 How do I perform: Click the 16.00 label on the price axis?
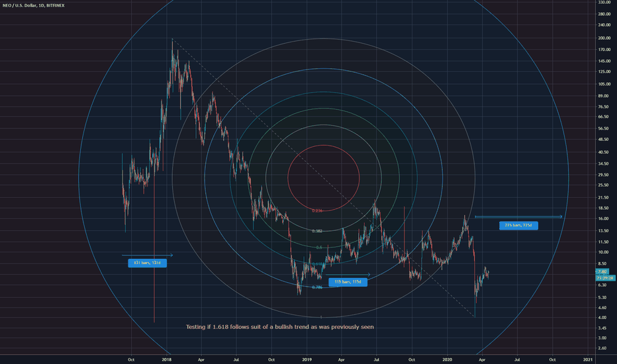click(x=603, y=219)
